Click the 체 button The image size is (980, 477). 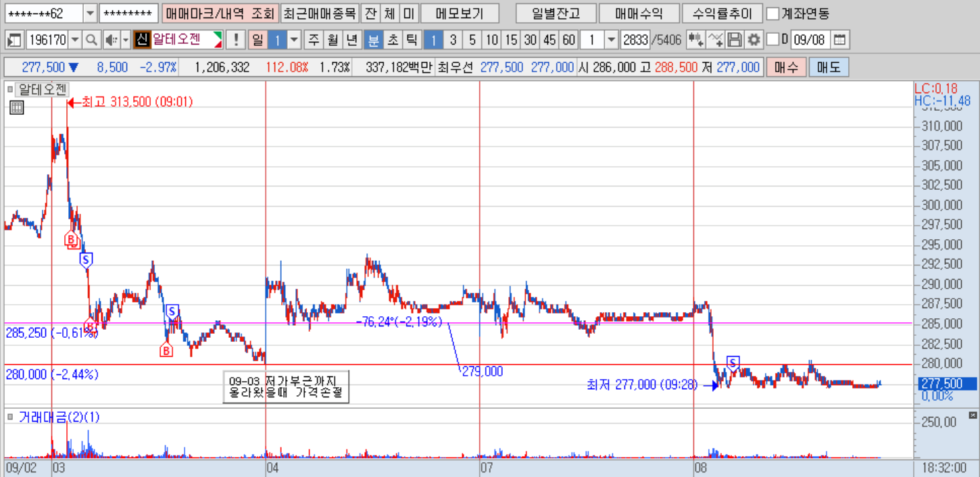click(389, 14)
